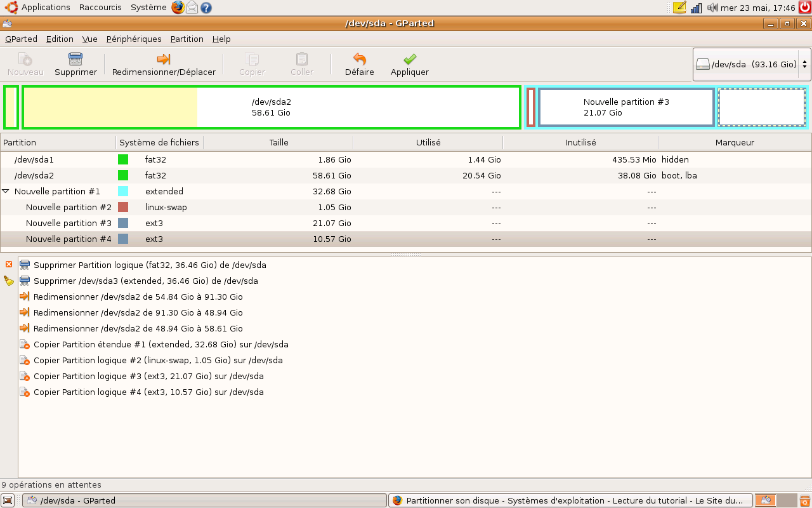The height and width of the screenshot is (508, 812).
Task: Select the Nouvelle partition #3 visual block
Action: click(625, 107)
